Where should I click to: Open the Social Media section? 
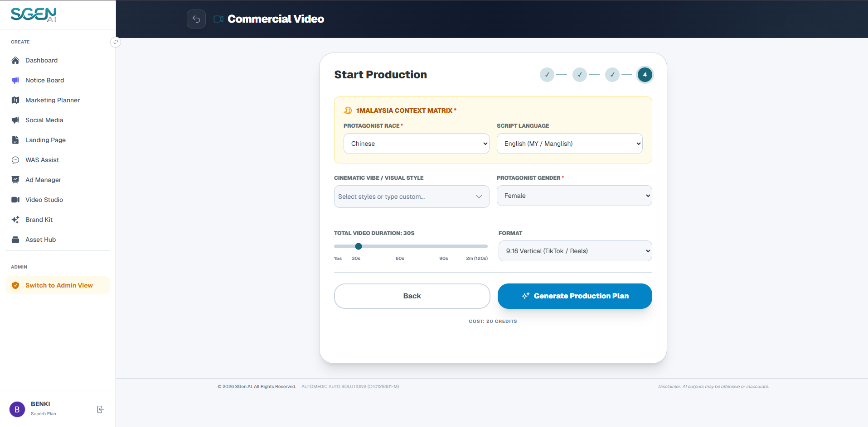(x=58, y=120)
